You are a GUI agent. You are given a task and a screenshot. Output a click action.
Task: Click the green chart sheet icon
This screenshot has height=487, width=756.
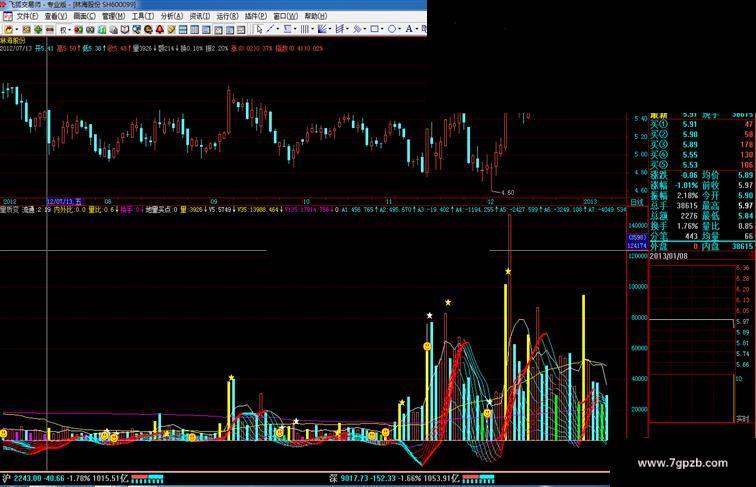[x=103, y=29]
